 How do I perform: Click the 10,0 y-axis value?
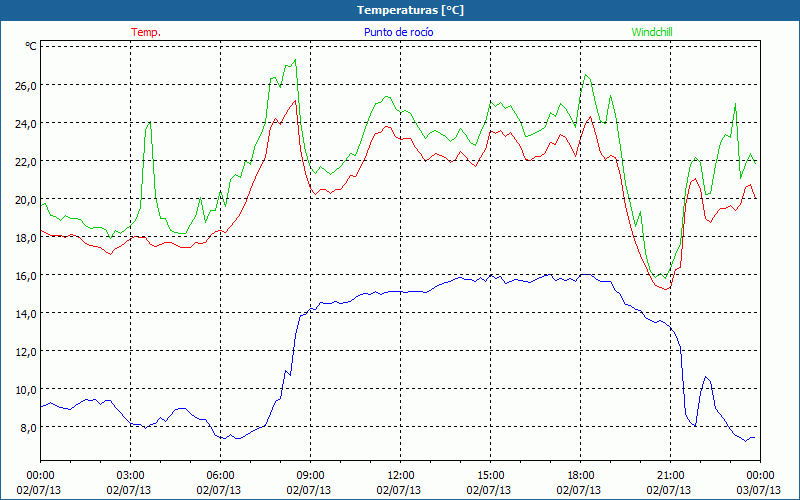[26, 390]
